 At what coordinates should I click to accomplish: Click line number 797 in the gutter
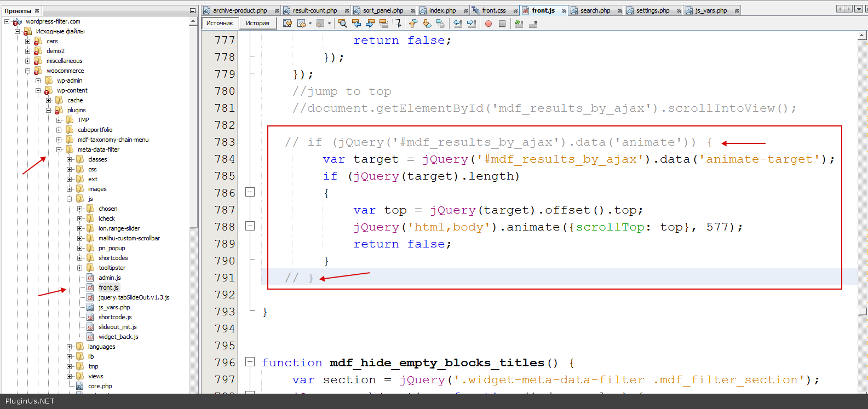coord(225,379)
